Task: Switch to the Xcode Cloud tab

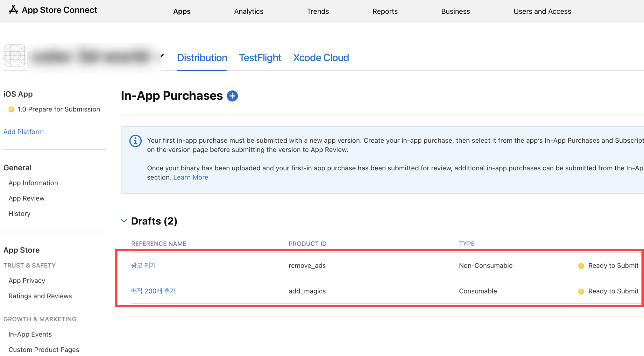Action: (x=321, y=58)
